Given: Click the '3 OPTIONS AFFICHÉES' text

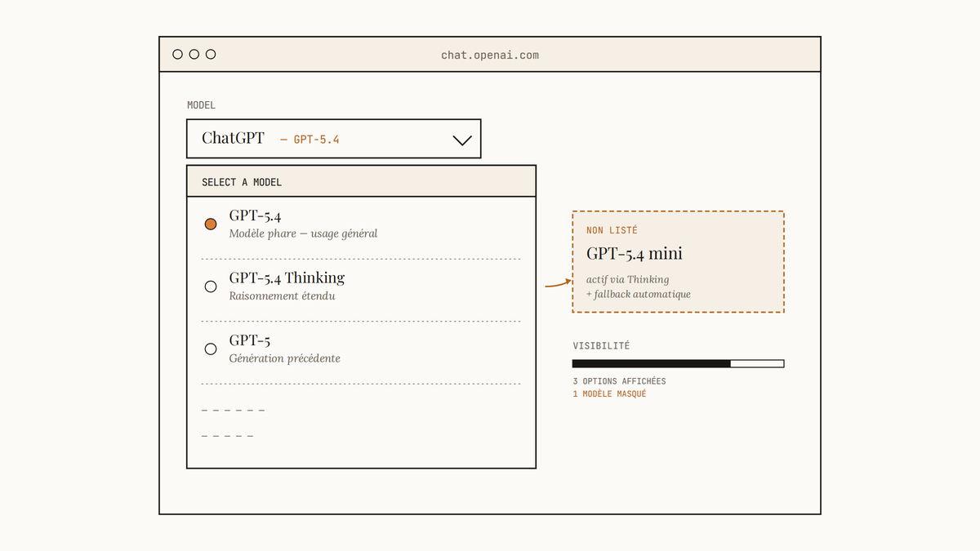Looking at the screenshot, I should tap(619, 381).
